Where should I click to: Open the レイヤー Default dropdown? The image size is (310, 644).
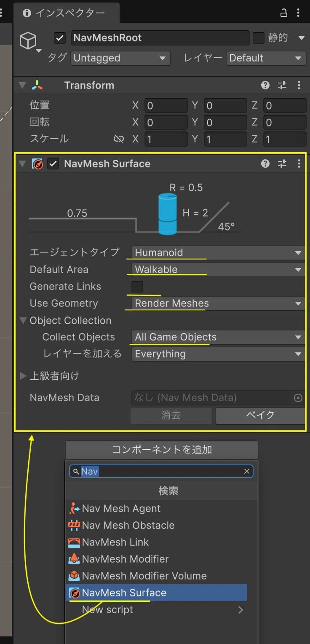tap(266, 58)
